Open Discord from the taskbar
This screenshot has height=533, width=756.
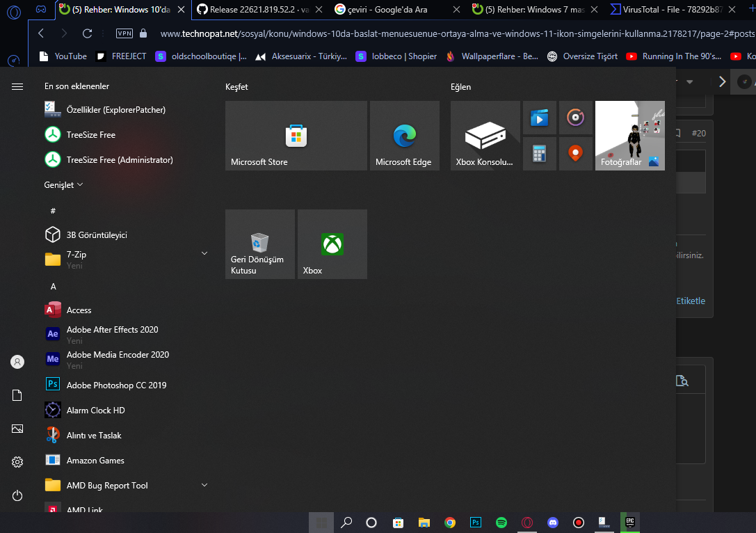click(553, 523)
